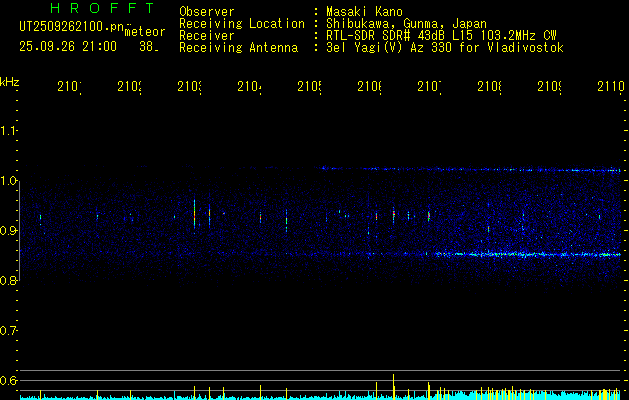Click the 0.8 kHz frequency axis label
629x400 pixels.
[8, 281]
